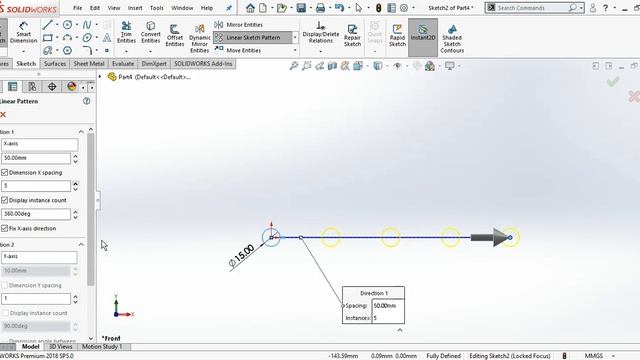Select the Smart Dimension tool
The height and width of the screenshot is (360, 640).
pos(23,32)
